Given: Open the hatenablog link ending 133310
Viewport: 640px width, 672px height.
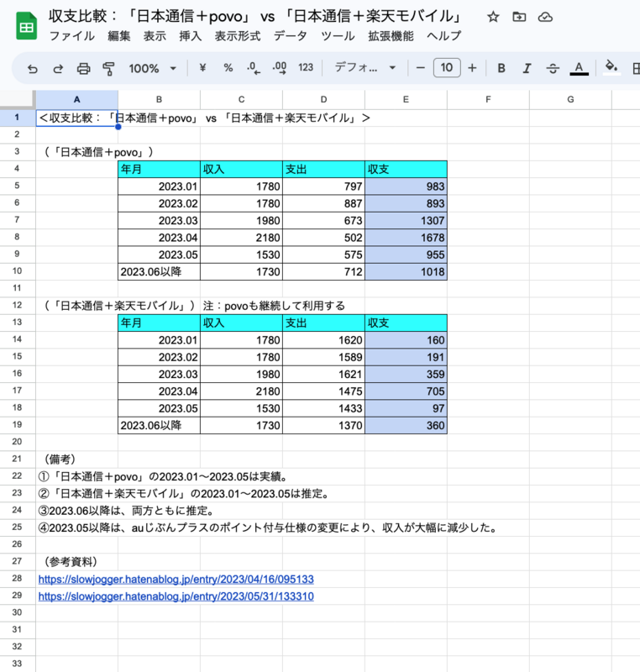Looking at the screenshot, I should [x=176, y=596].
